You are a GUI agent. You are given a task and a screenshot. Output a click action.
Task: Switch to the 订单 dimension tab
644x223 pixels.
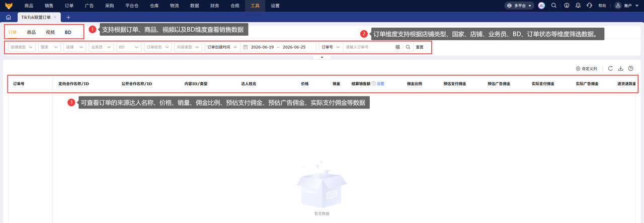coord(13,32)
